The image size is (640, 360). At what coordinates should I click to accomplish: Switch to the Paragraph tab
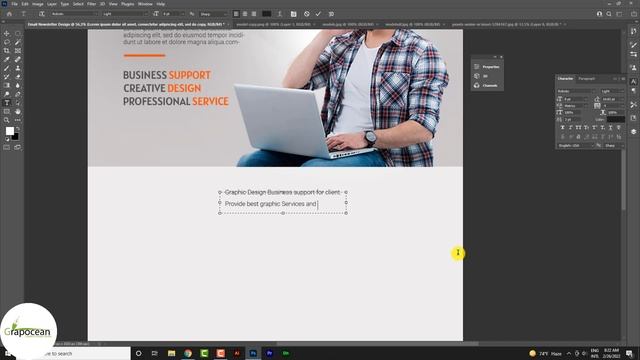[587, 79]
